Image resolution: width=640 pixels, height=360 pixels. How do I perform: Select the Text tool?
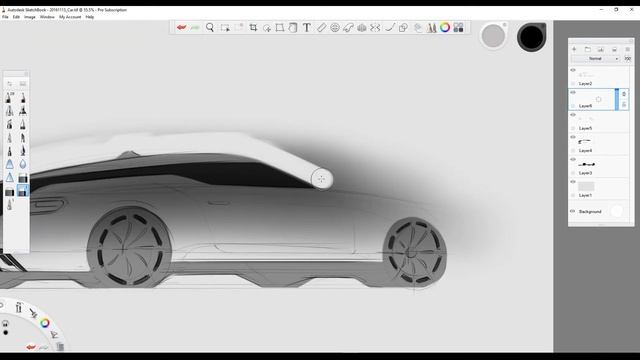click(x=307, y=27)
